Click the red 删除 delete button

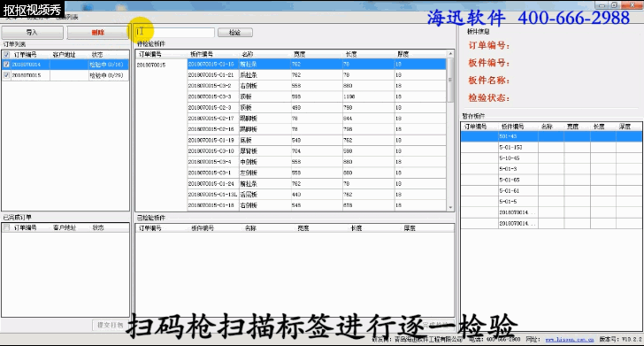[97, 33]
